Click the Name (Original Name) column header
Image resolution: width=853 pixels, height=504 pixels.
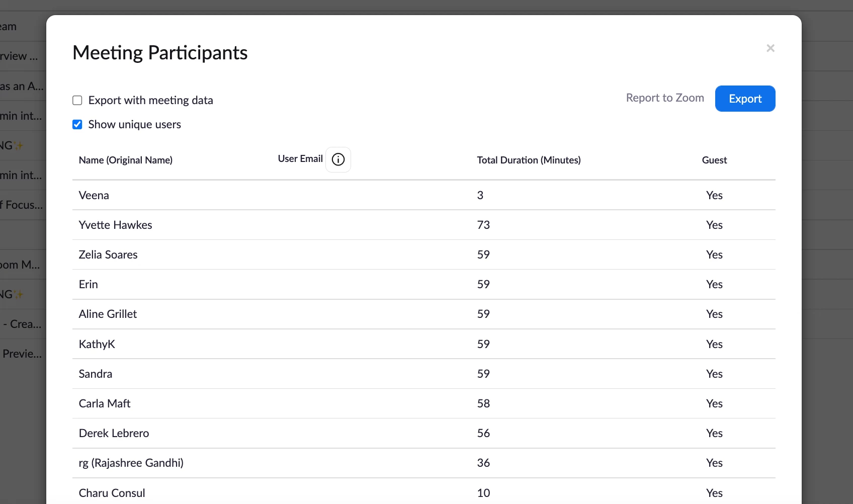pos(126,160)
